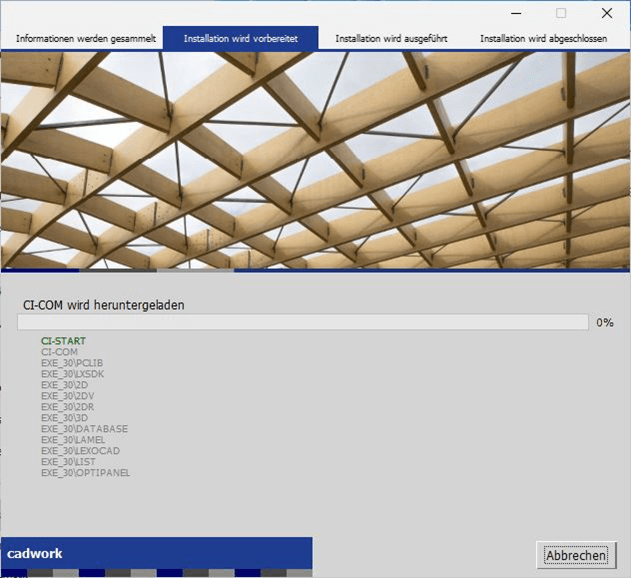Close the installer window
The image size is (631, 578).
[606, 13]
